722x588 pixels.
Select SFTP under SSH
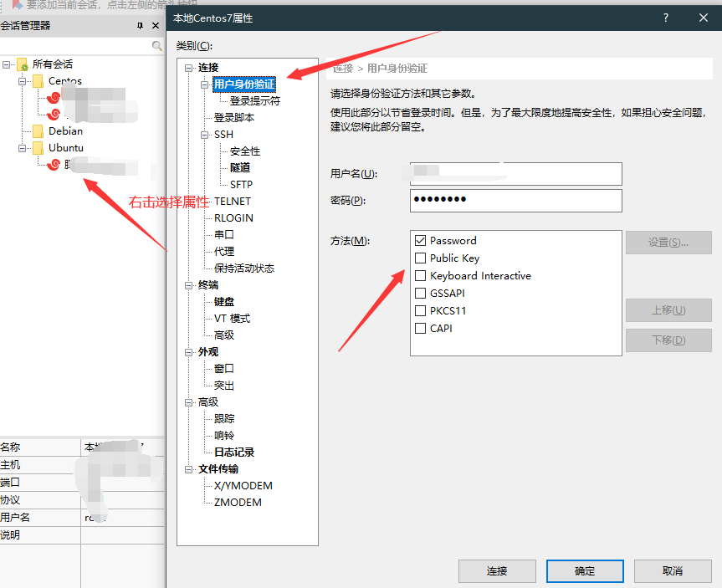coord(241,185)
